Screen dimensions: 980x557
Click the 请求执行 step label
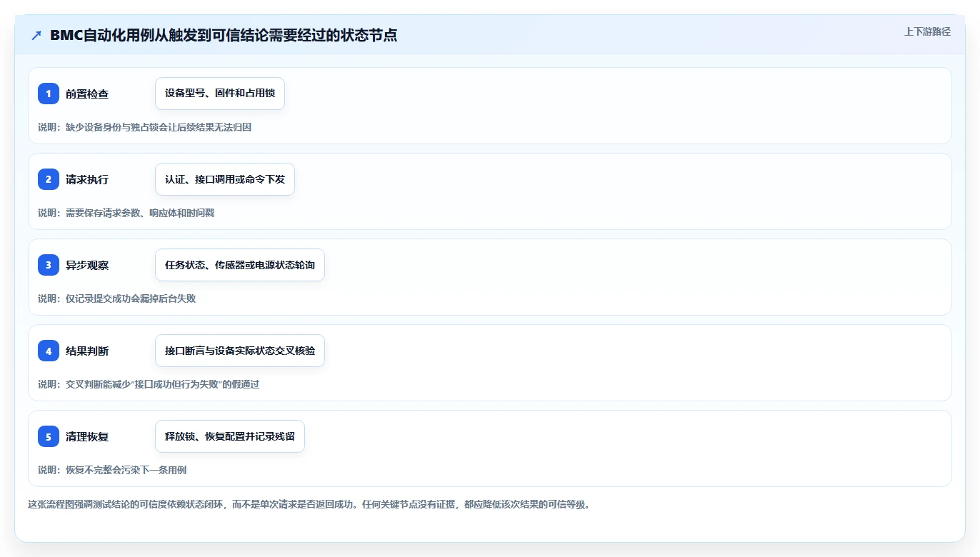tap(87, 179)
